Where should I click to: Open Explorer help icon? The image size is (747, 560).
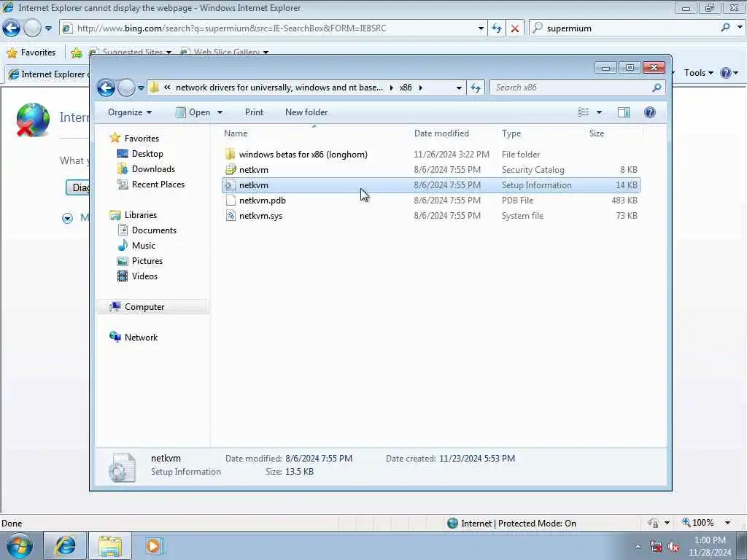(649, 112)
